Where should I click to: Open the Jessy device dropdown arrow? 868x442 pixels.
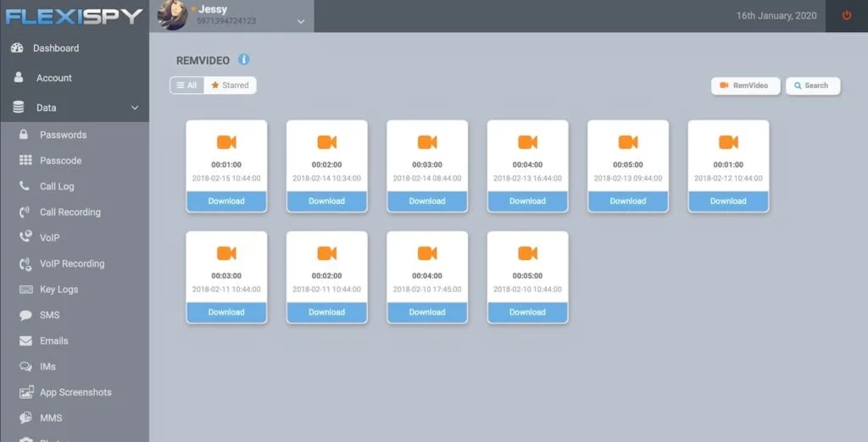pyautogui.click(x=301, y=21)
